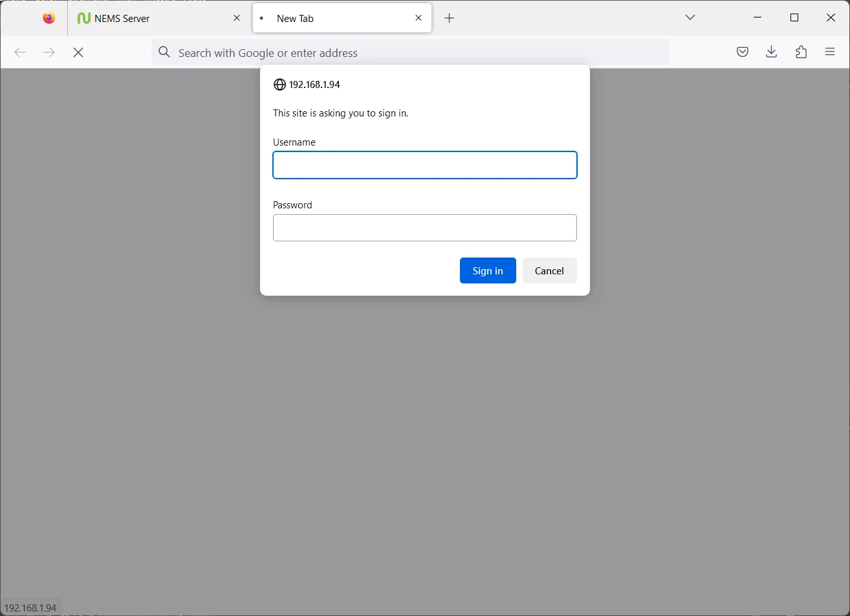Close the Firefox window

click(x=831, y=17)
